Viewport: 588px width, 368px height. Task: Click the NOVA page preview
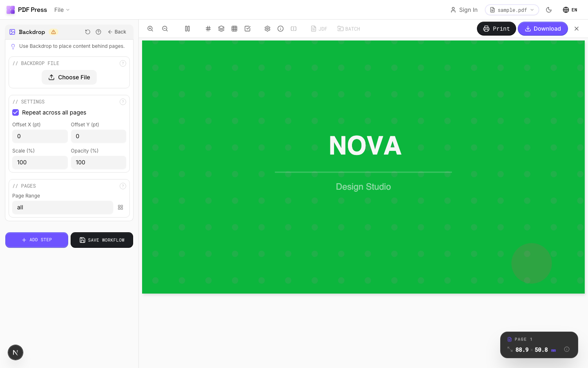tap(363, 167)
